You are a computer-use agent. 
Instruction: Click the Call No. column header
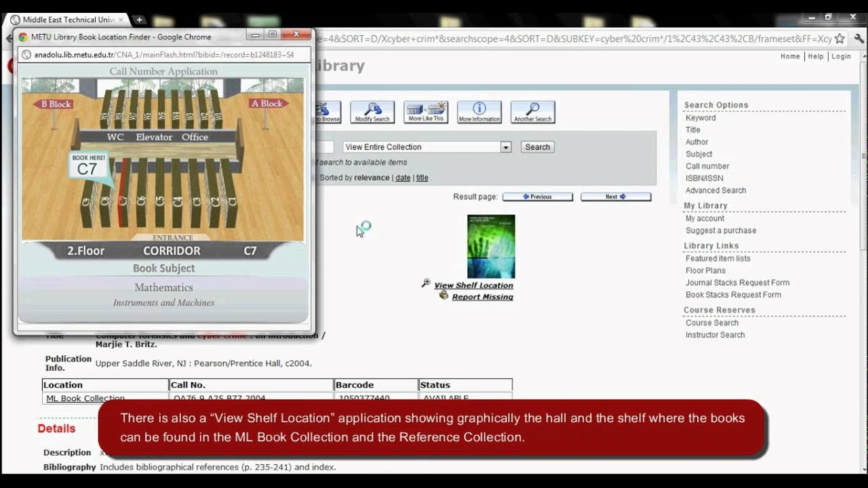[251, 385]
